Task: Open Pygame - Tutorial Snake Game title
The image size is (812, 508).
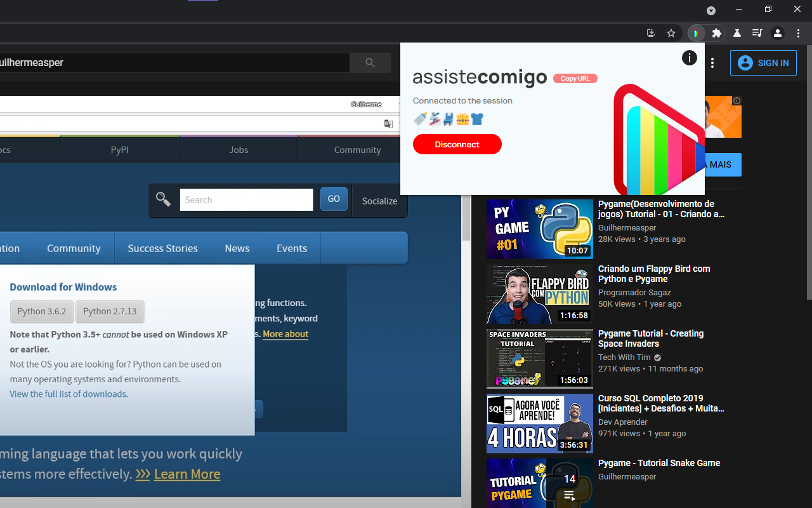Action: [659, 463]
